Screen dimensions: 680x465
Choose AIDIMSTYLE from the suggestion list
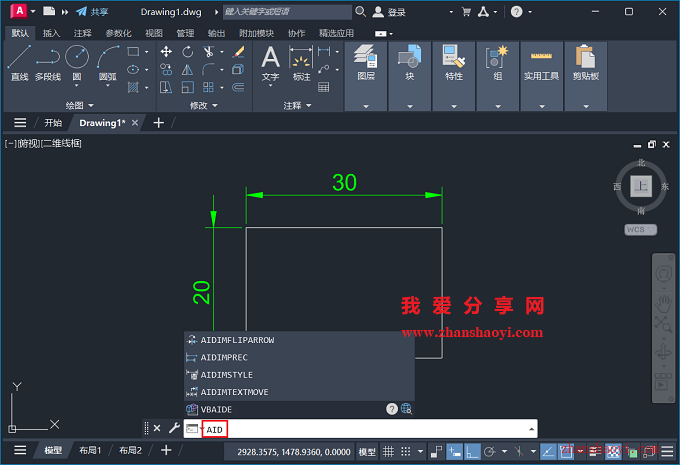pos(299,375)
